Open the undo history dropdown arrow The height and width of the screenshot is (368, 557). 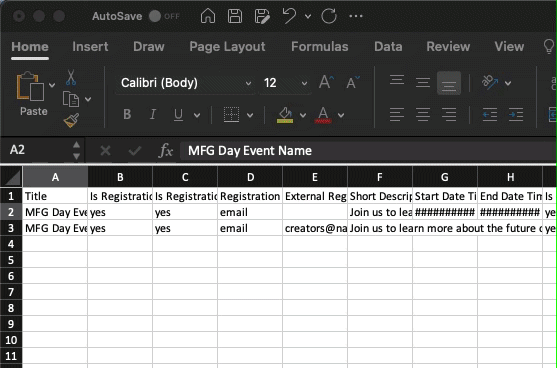tap(308, 16)
